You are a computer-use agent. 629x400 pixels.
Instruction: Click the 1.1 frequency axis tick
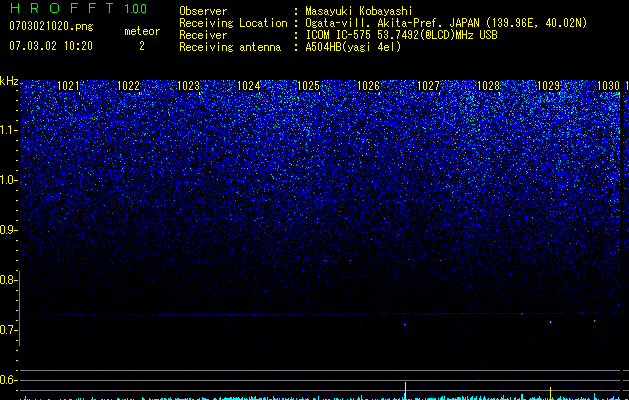point(9,130)
